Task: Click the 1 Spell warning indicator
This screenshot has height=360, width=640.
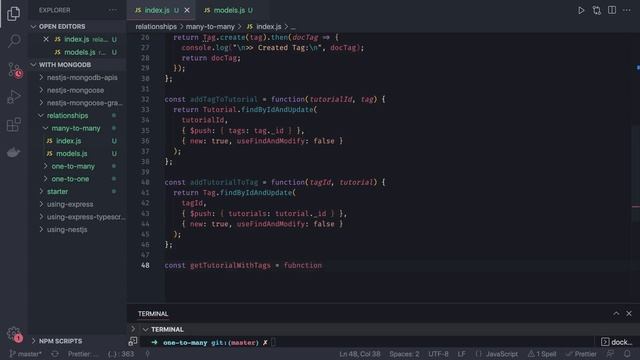Action: point(542,354)
